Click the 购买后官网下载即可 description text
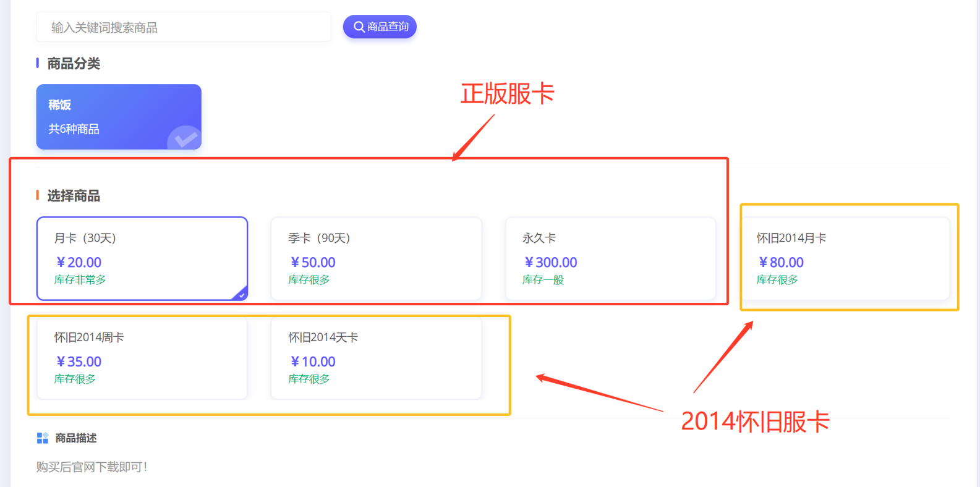This screenshot has width=980, height=487. (92, 467)
